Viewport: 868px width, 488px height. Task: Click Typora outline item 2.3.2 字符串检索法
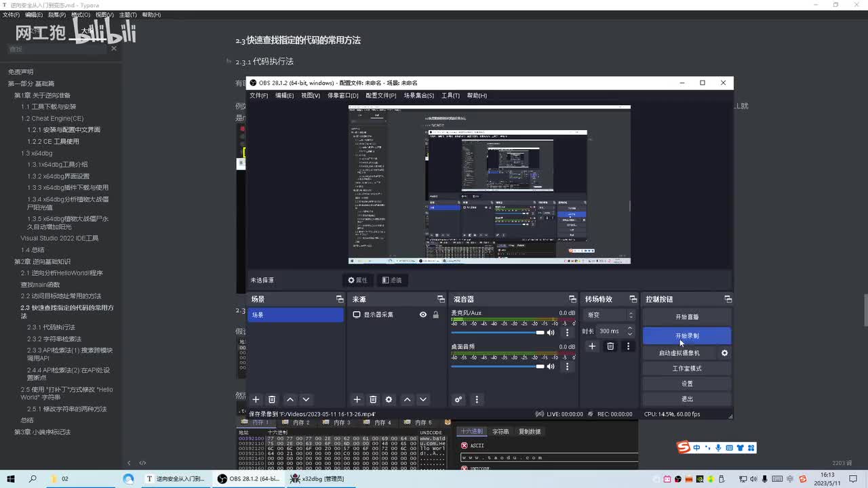coord(54,339)
